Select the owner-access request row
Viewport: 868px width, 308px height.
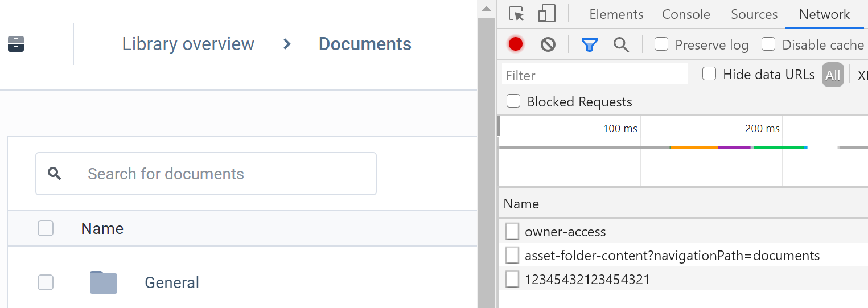pyautogui.click(x=683, y=231)
